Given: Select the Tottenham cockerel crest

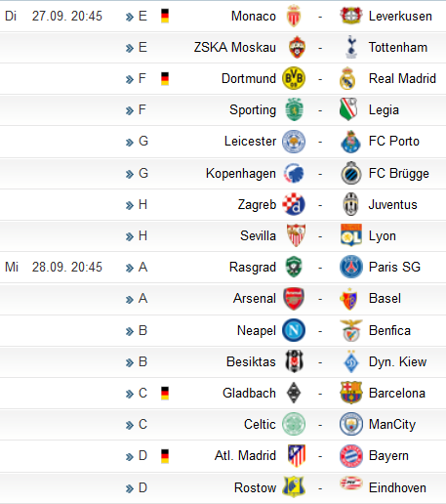Looking at the screenshot, I should tap(351, 47).
